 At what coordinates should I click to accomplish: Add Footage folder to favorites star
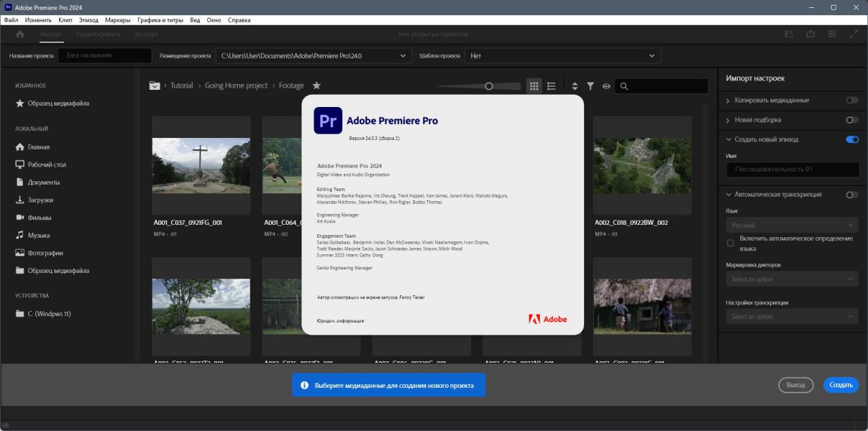[316, 85]
